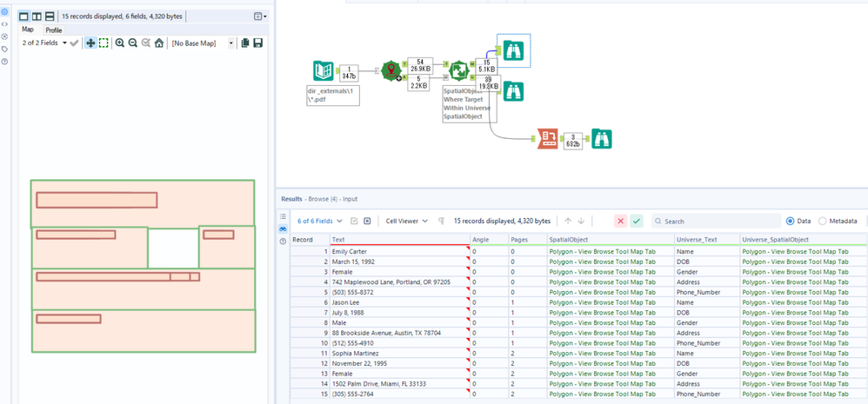Click the green checkmark confirm button

click(637, 222)
